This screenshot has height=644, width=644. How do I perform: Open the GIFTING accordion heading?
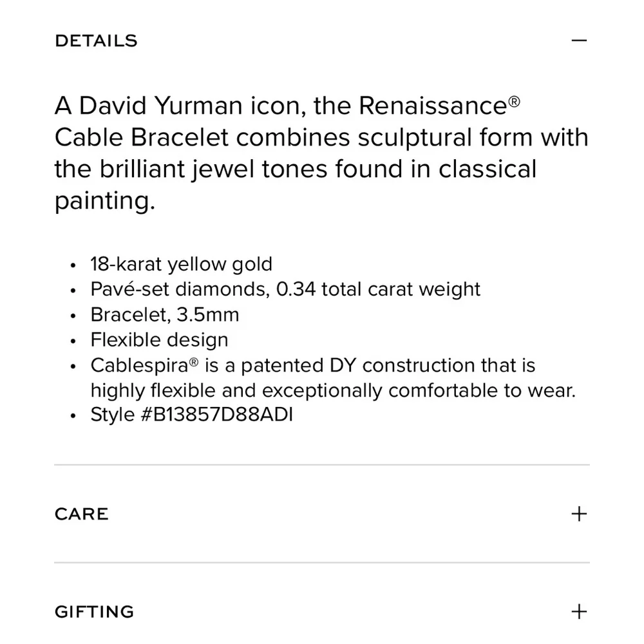94,611
